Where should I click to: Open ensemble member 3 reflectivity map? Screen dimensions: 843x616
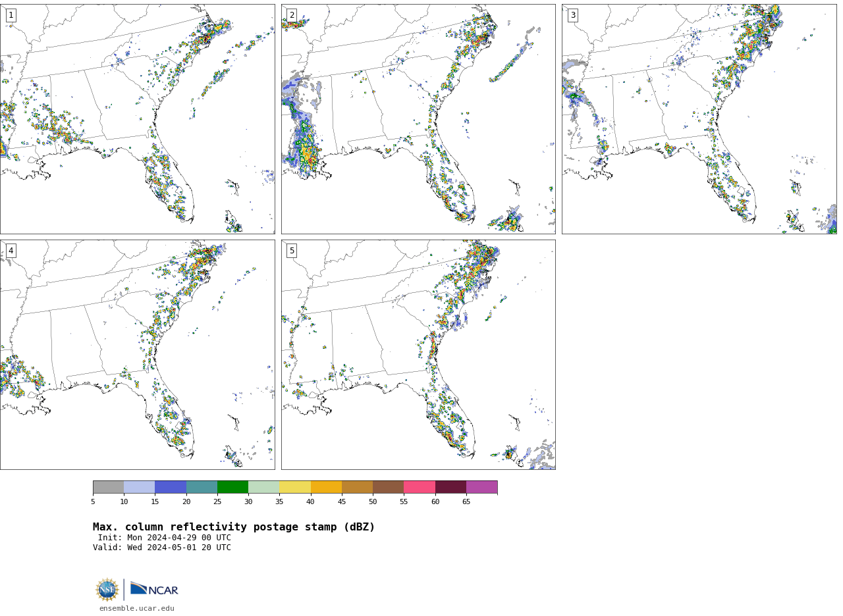[x=699, y=119]
